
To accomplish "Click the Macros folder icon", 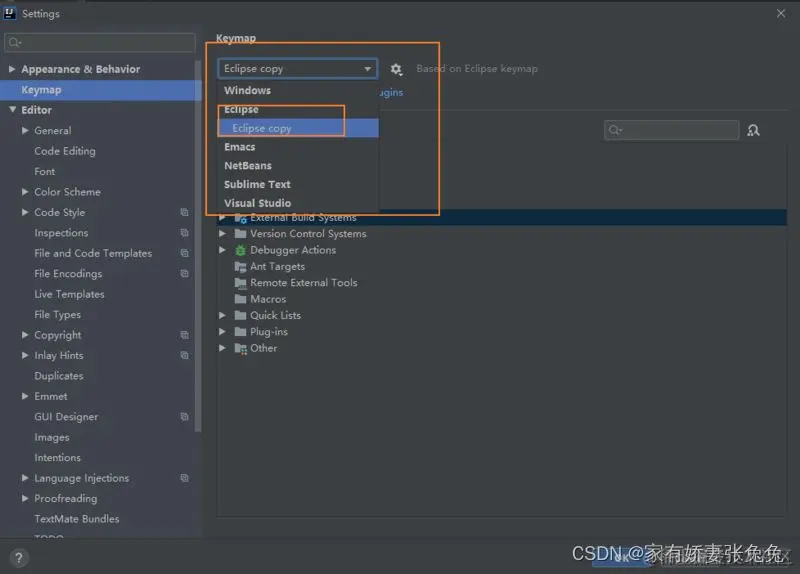I will pyautogui.click(x=240, y=299).
